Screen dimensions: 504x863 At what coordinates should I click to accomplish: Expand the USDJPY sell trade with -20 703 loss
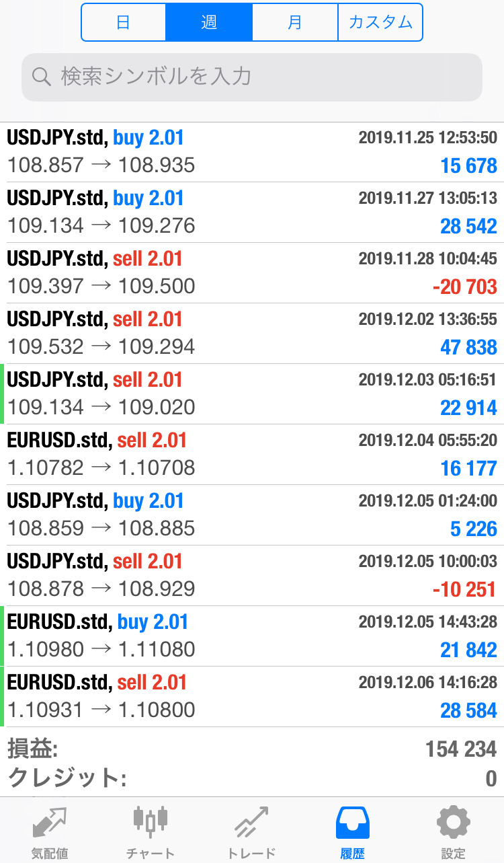point(252,273)
